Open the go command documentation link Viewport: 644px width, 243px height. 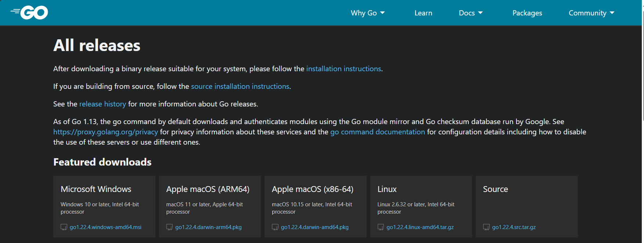[x=378, y=132]
